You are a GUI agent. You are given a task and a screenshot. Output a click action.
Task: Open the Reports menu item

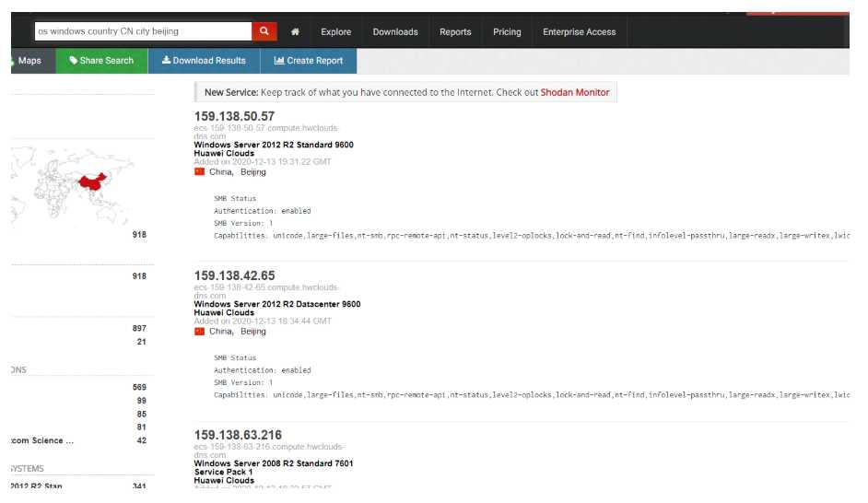tap(455, 32)
